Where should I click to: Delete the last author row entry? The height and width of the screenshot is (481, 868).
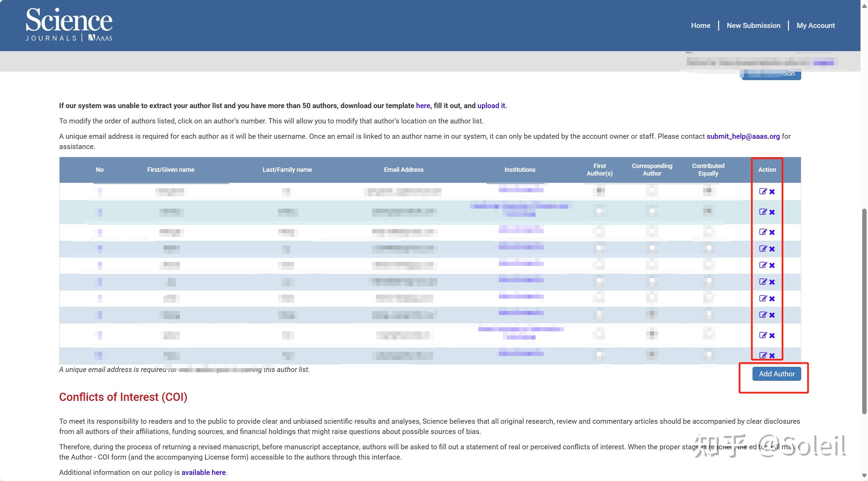(x=772, y=356)
